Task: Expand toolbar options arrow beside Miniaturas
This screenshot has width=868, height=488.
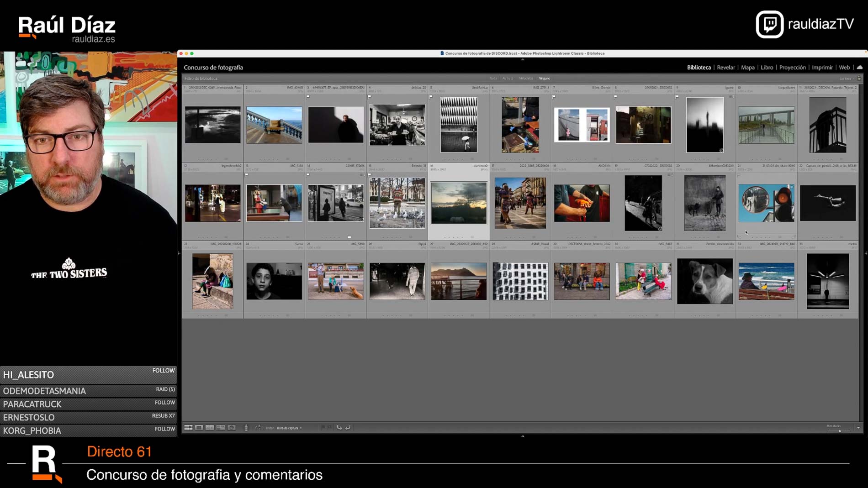Action: [x=858, y=428]
